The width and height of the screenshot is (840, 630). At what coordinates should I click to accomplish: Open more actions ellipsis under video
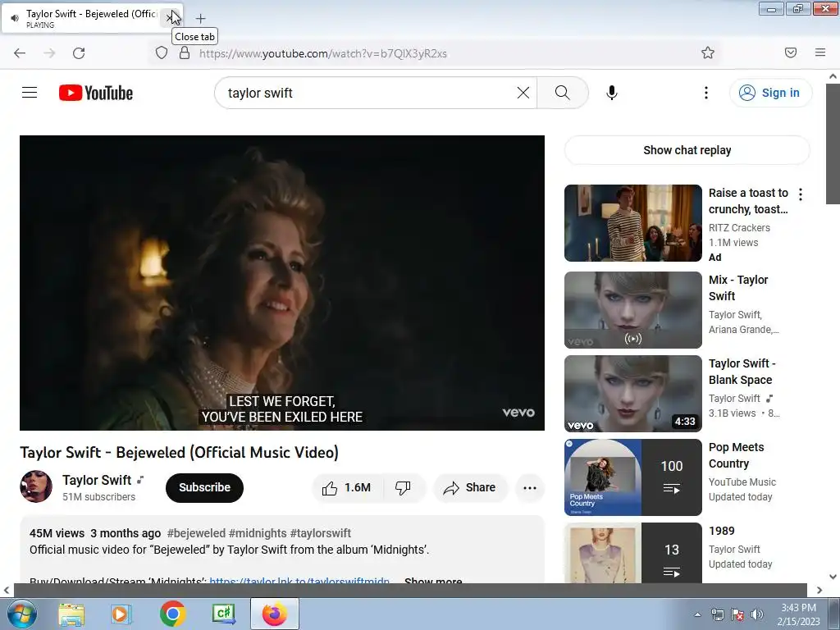click(x=530, y=487)
